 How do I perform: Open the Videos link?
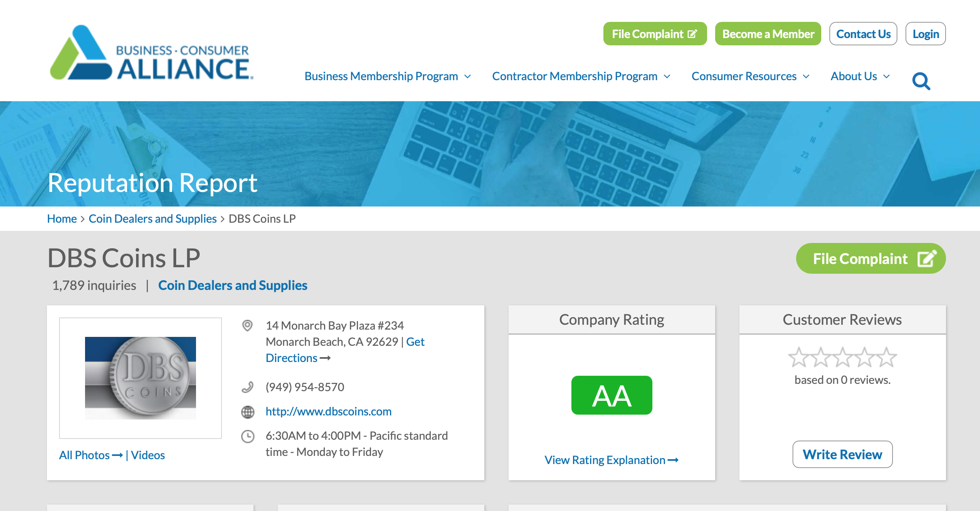(148, 455)
